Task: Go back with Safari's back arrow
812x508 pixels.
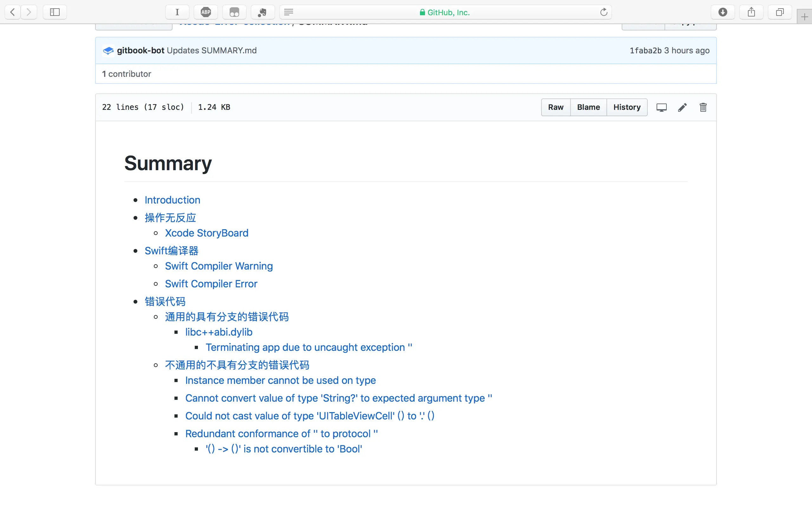Action: 12,12
